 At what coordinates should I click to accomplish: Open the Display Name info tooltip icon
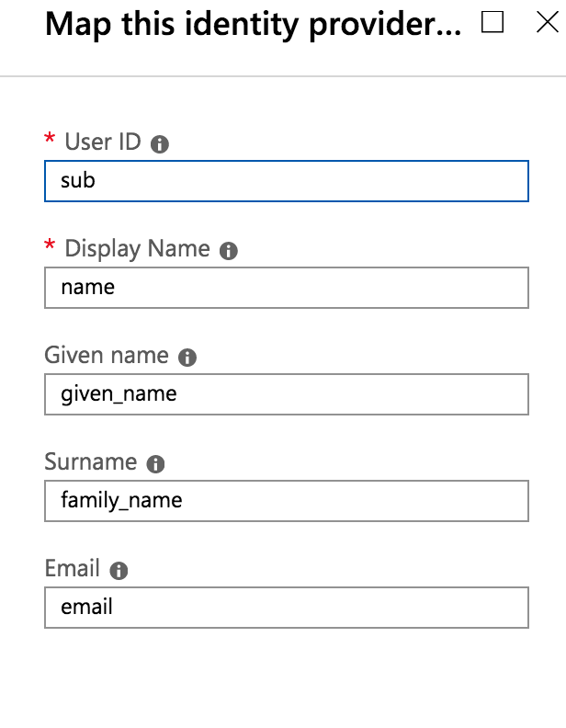pyautogui.click(x=228, y=251)
